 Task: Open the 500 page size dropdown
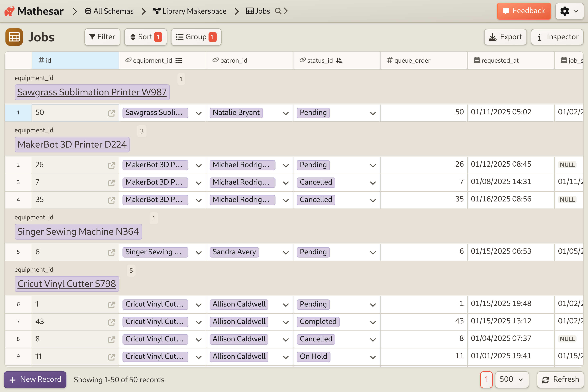click(512, 379)
